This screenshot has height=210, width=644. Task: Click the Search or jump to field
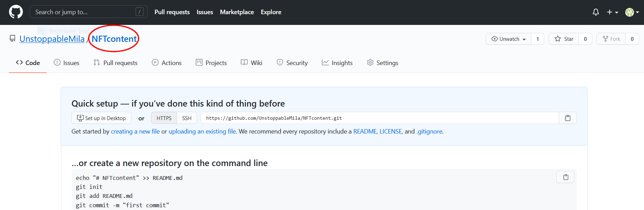89,12
